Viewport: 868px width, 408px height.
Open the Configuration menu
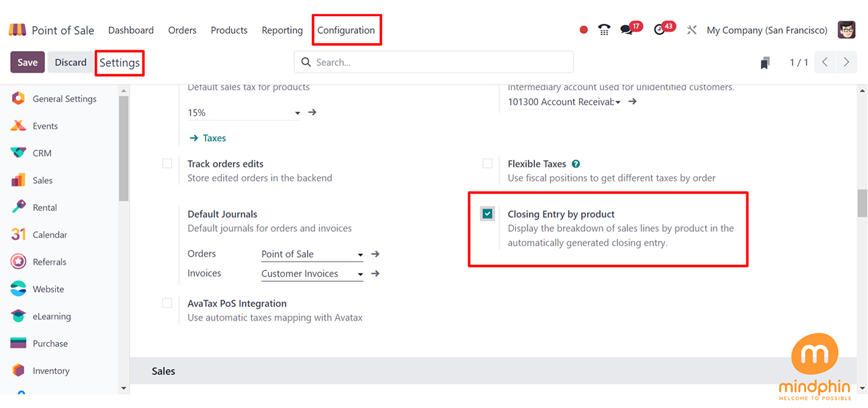346,30
